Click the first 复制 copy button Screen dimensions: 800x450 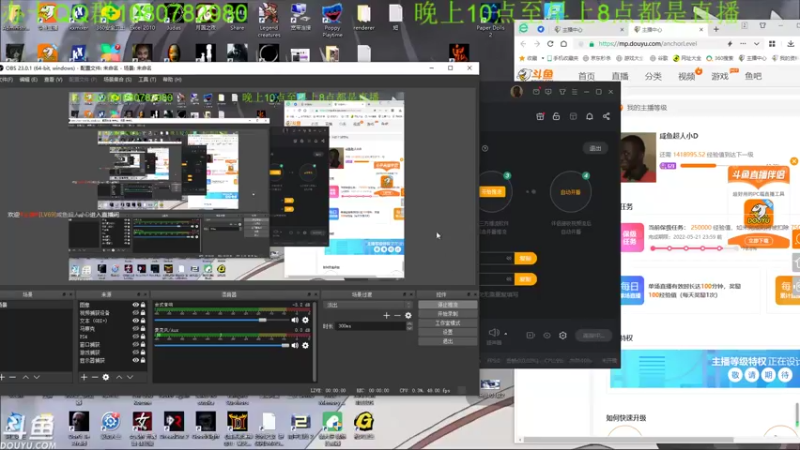tap(525, 258)
